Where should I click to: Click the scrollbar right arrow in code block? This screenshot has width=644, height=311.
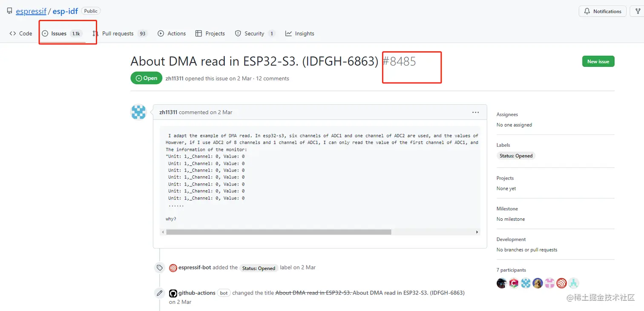tap(477, 232)
